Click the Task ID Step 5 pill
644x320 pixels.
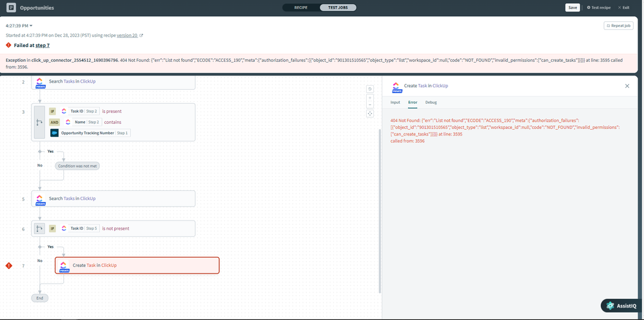click(80, 228)
